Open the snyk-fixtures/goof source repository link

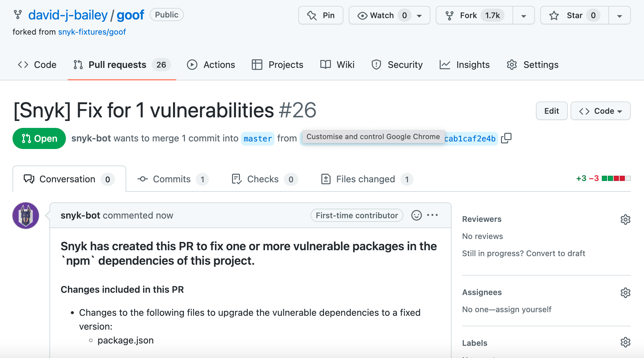pos(92,32)
